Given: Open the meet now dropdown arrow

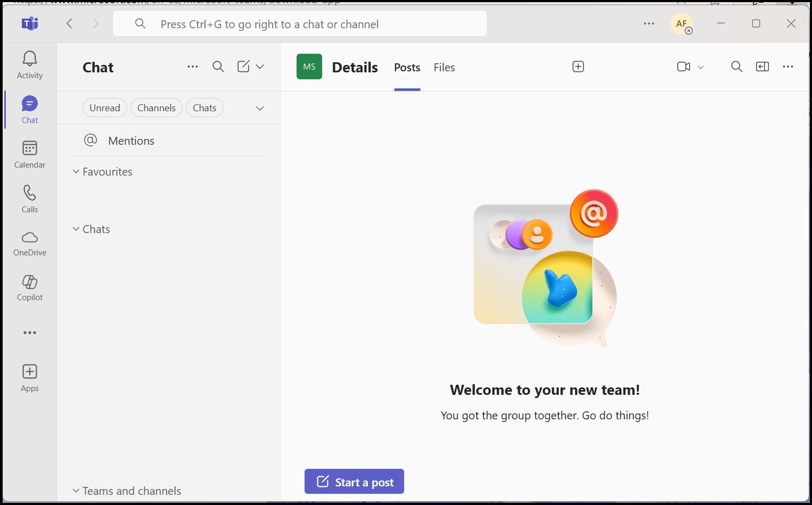Looking at the screenshot, I should click(x=701, y=68).
